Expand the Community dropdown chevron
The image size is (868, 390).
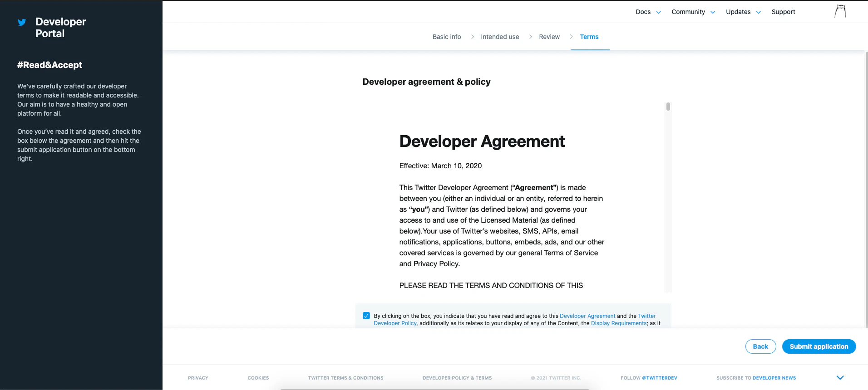[713, 12]
